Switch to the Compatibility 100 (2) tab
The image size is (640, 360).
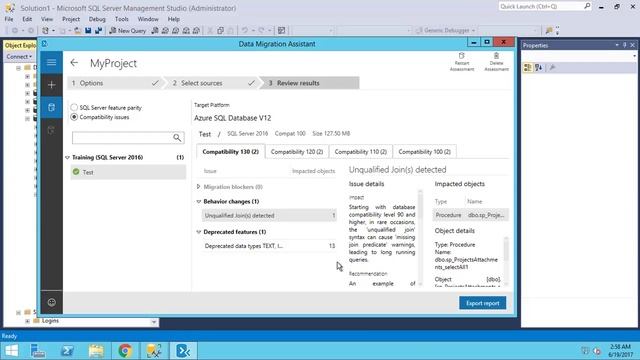[424, 151]
